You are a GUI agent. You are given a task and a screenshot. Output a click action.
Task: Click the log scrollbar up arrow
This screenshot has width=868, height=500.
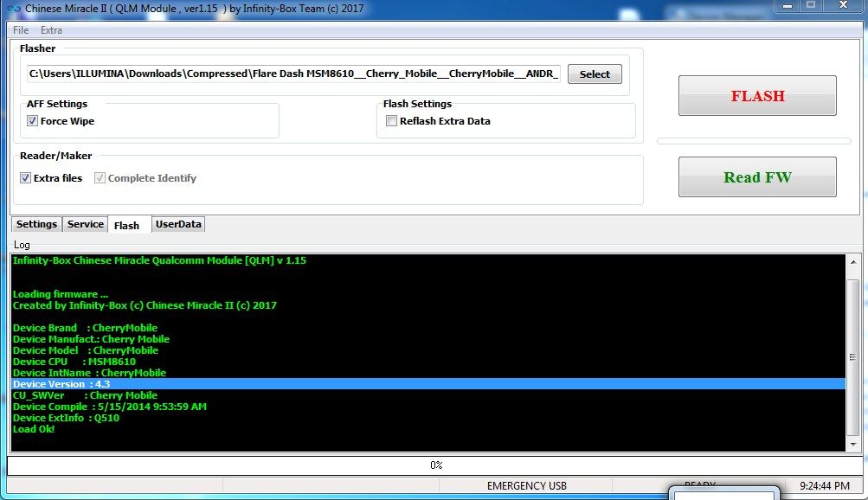click(853, 262)
